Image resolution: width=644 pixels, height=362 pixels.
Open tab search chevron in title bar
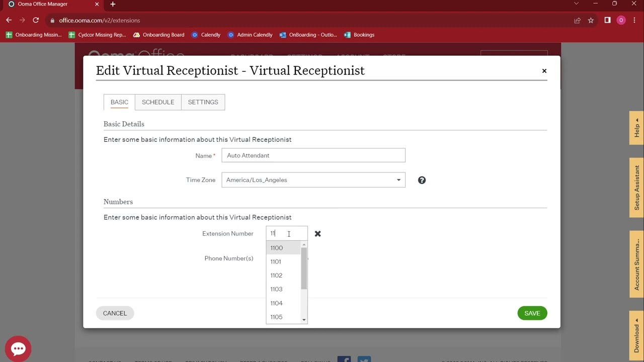pyautogui.click(x=577, y=4)
